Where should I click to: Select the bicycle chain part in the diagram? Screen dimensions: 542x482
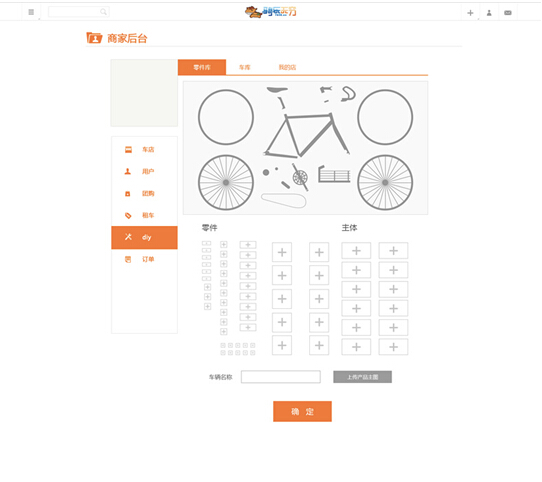(283, 200)
